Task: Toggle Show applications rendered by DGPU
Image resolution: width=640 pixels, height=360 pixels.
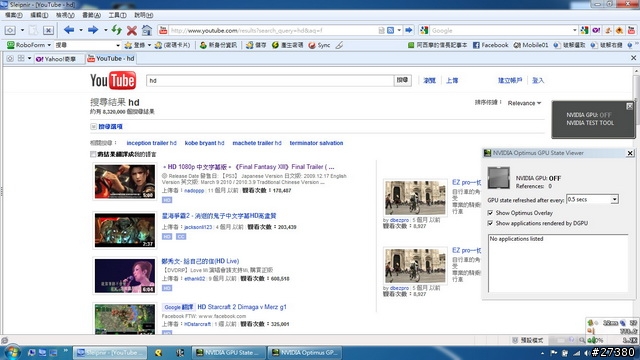Action: [490, 223]
